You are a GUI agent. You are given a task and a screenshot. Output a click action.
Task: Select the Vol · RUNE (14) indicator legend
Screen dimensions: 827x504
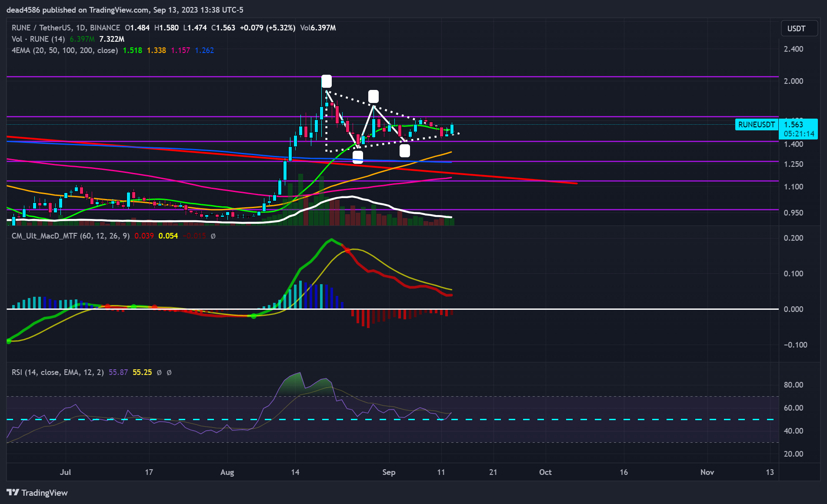(x=38, y=39)
